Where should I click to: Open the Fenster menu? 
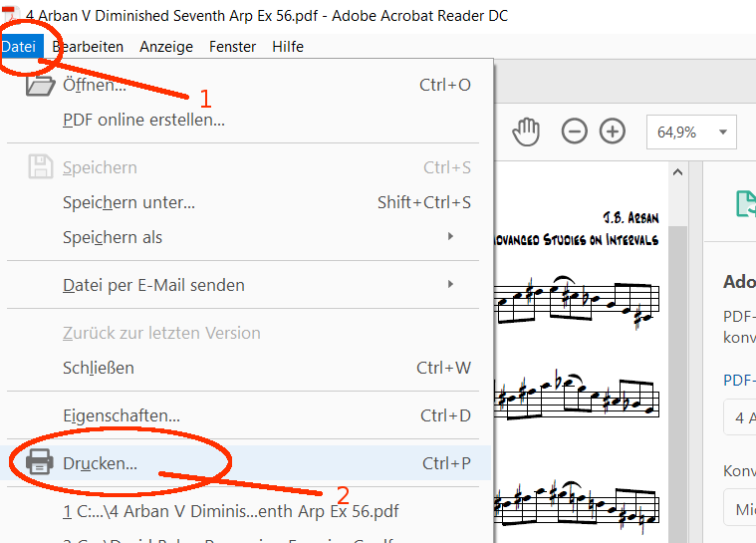[232, 46]
